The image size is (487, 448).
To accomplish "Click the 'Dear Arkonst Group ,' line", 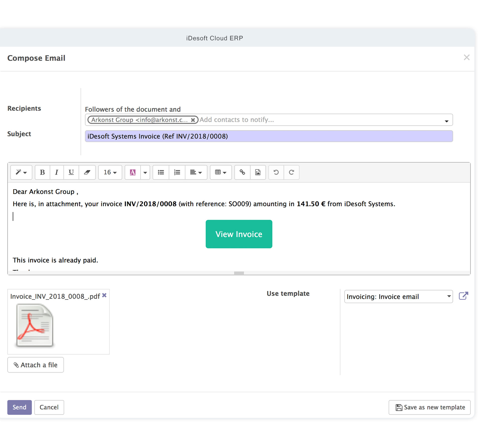I will point(46,192).
